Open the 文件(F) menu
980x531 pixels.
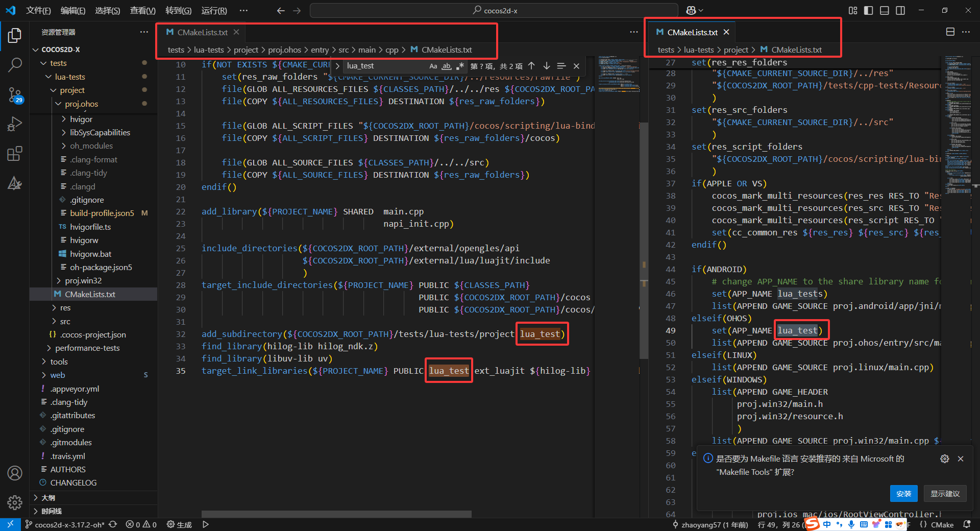(38, 10)
